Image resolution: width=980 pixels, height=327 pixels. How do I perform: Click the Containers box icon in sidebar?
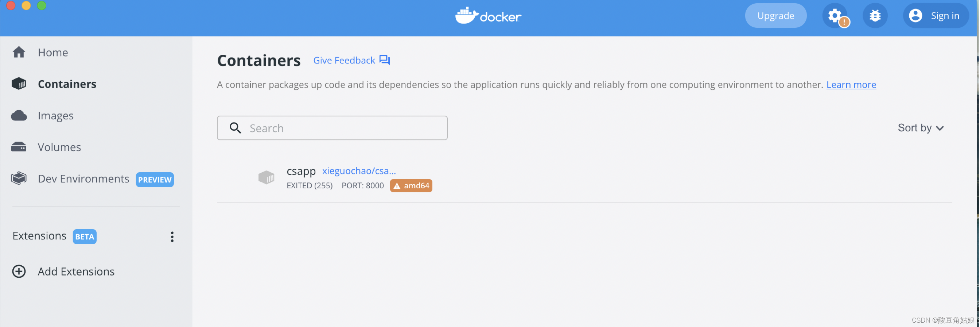[x=19, y=84]
